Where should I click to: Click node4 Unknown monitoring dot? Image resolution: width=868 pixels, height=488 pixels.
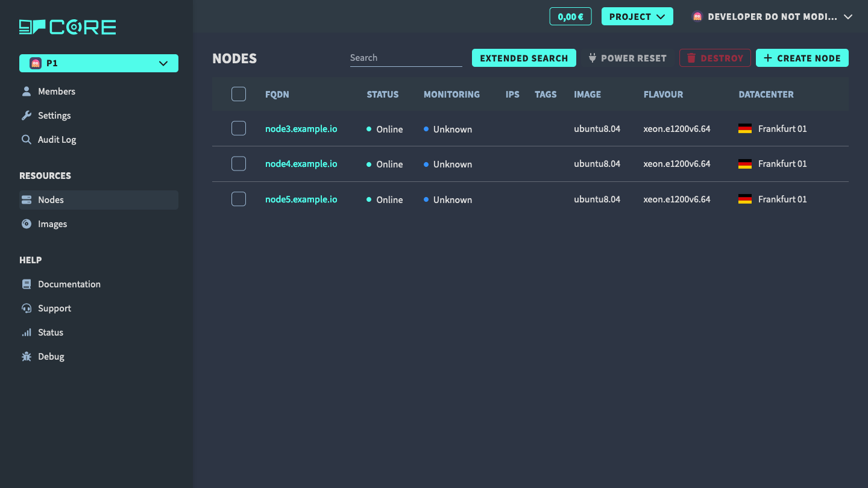(x=426, y=164)
